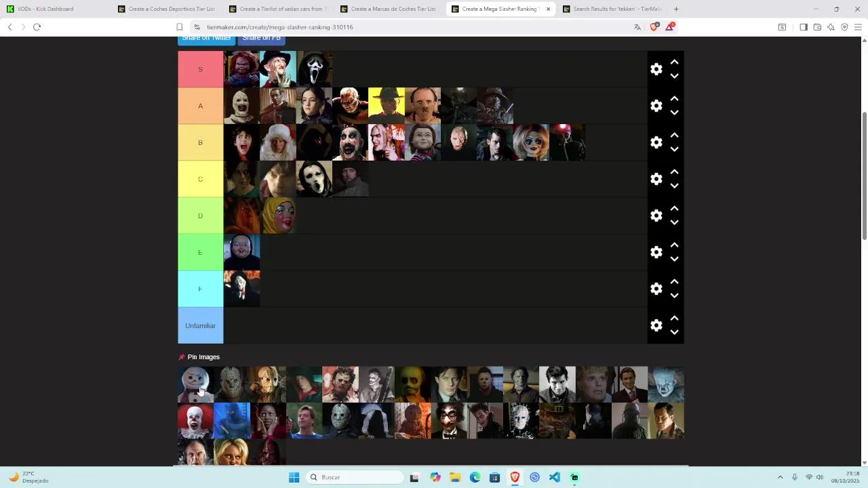Image resolution: width=868 pixels, height=488 pixels.
Task: Open settings gear for D tier row
Action: tap(656, 216)
